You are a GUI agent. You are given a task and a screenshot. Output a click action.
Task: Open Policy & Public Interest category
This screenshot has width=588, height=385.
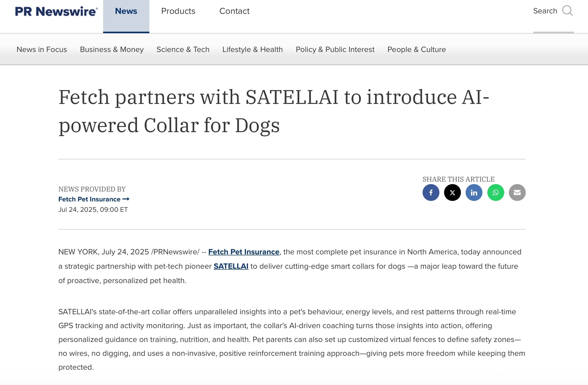335,49
